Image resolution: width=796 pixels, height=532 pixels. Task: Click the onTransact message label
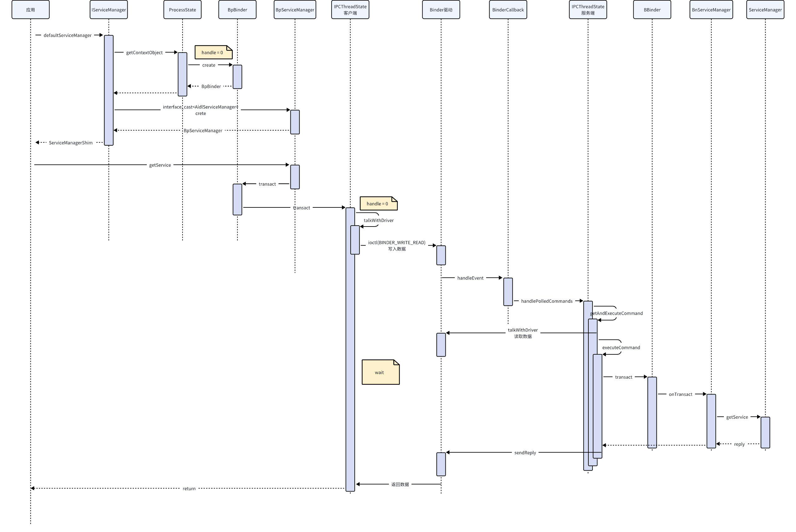coord(680,394)
